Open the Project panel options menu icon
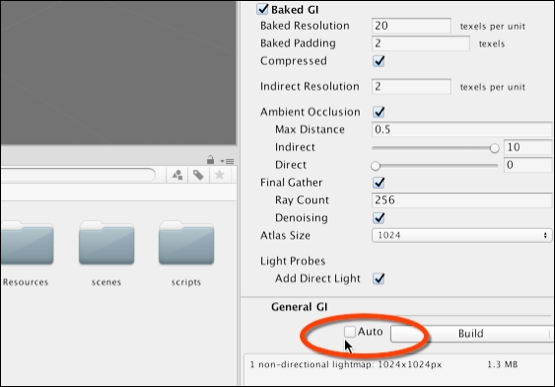Screen dimensions: 555x387 (227, 161)
